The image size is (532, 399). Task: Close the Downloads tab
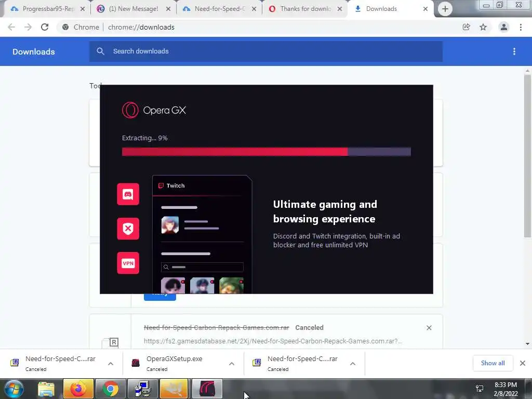tap(425, 9)
